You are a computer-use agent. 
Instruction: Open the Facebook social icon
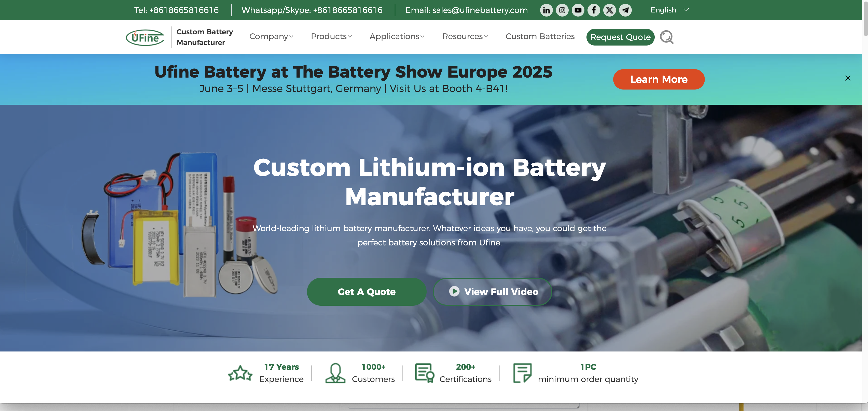click(594, 10)
